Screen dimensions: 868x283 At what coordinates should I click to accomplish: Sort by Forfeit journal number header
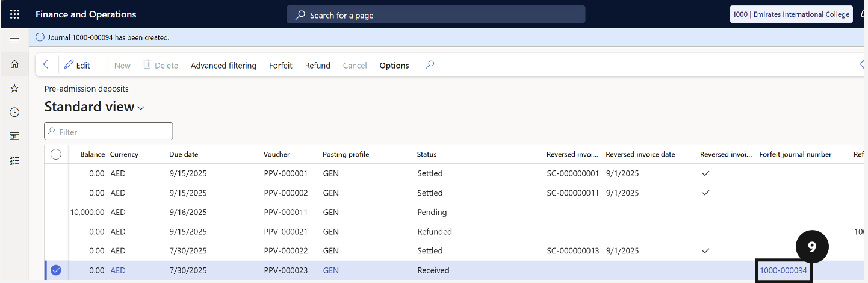click(x=795, y=154)
